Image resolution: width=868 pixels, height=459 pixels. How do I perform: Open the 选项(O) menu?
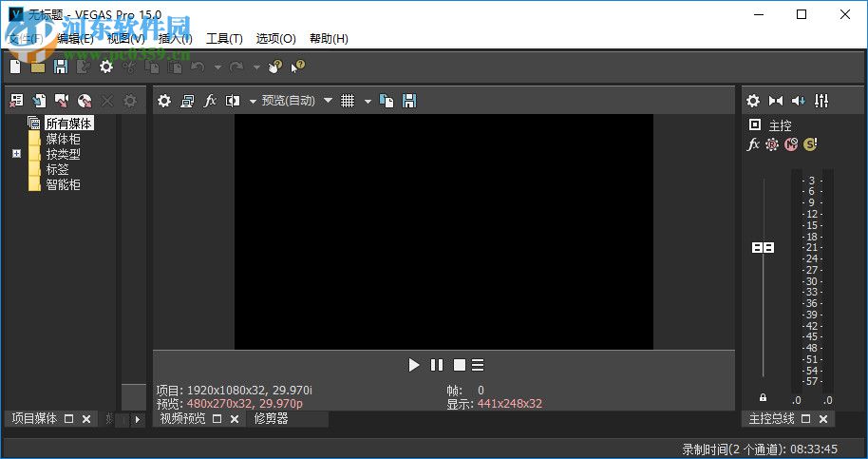(x=275, y=39)
